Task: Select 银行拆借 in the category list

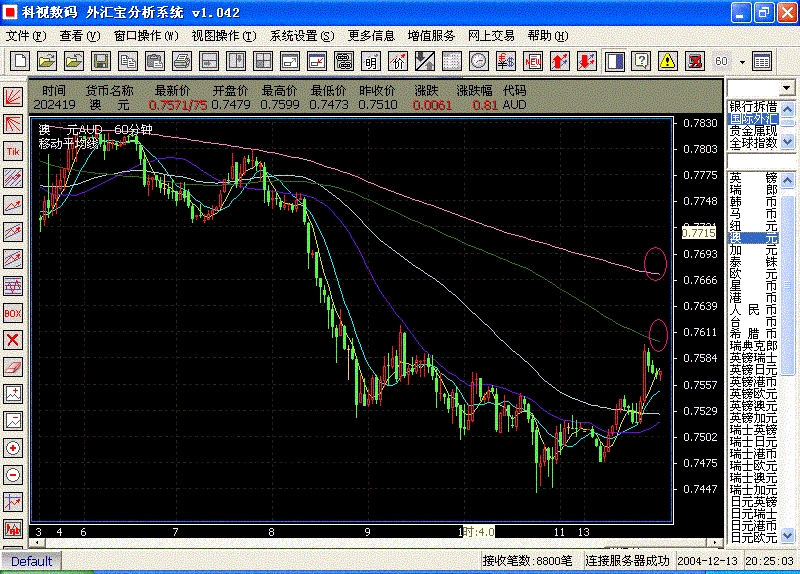Action: point(754,107)
